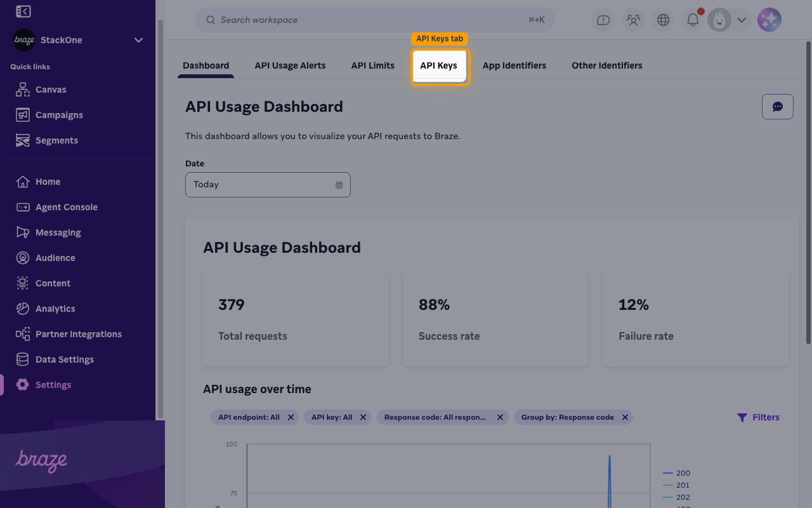Click the search magnifier icon
The height and width of the screenshot is (508, 812).
click(x=211, y=20)
